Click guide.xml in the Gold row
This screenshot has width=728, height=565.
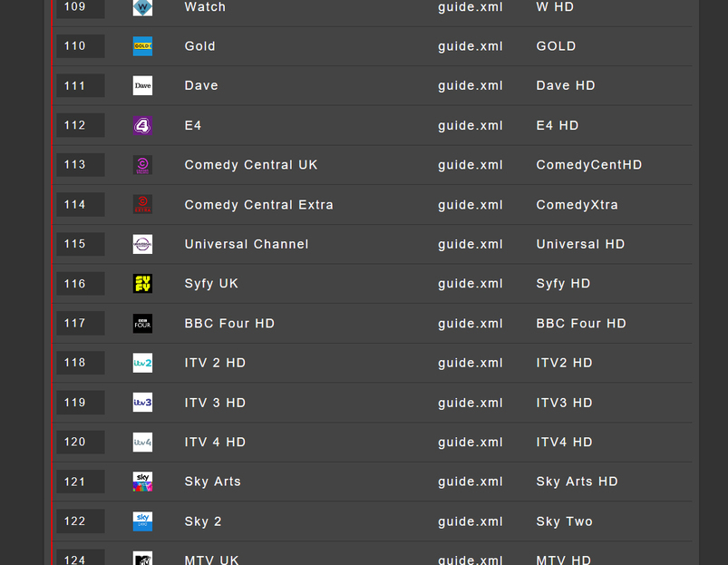(x=471, y=46)
